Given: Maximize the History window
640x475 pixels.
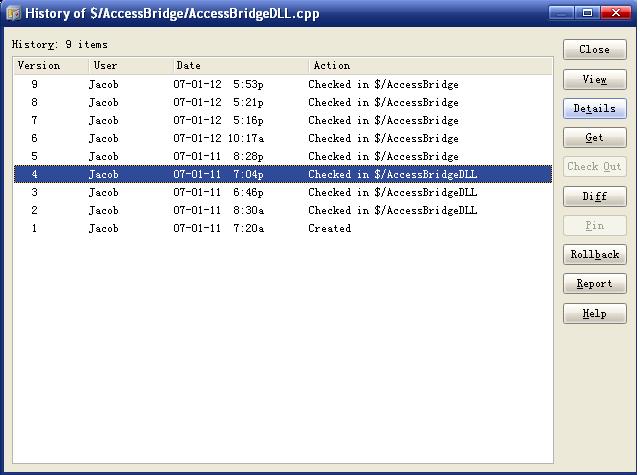Looking at the screenshot, I should point(587,13).
